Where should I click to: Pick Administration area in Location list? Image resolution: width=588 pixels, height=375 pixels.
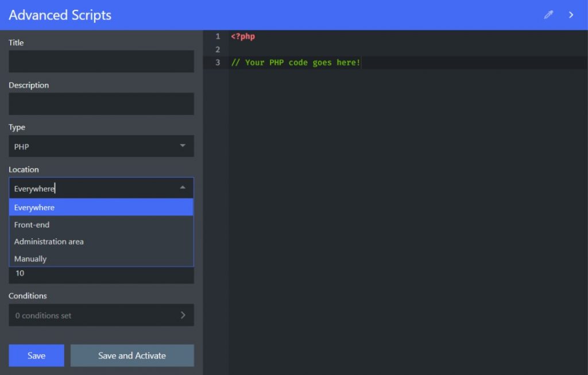pos(101,242)
